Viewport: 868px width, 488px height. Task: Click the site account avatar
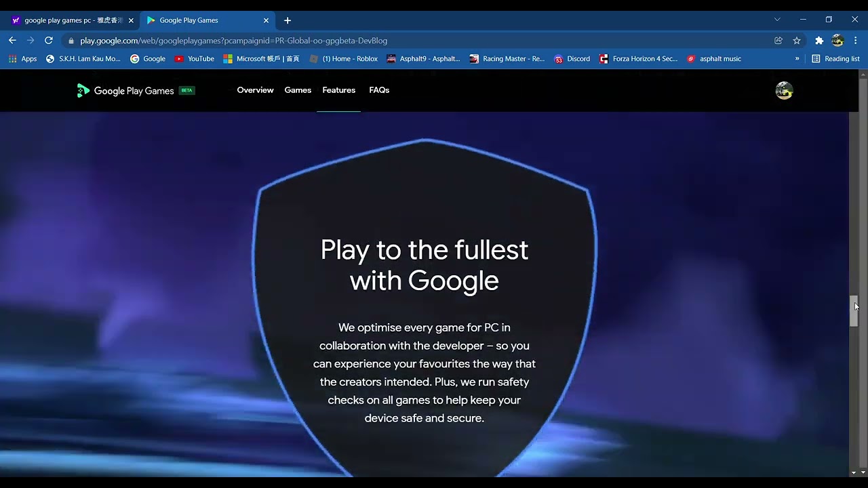784,91
